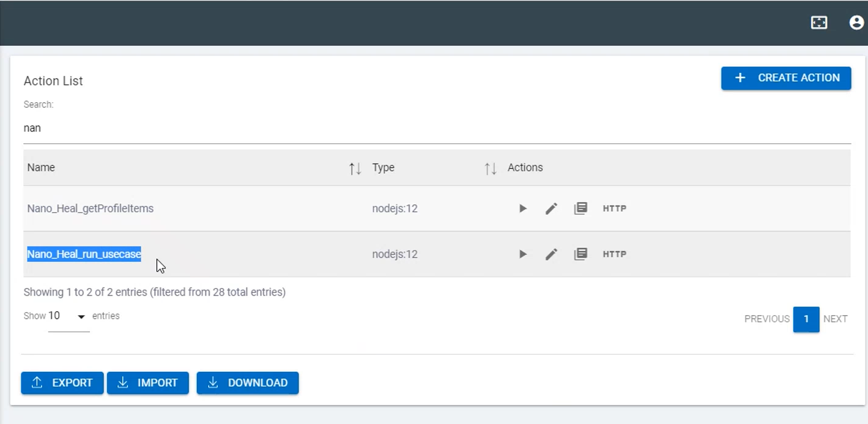The image size is (868, 424).
Task: Sort the list by Name column
Action: coord(355,168)
